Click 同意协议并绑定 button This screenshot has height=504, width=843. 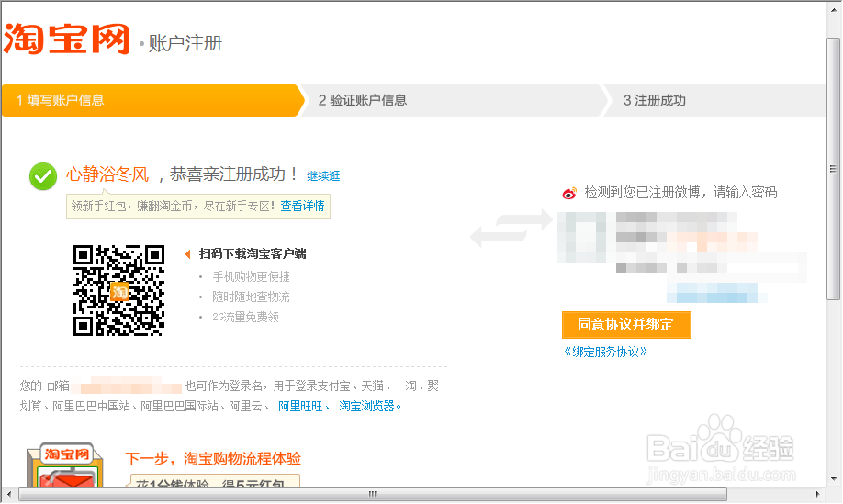626,325
